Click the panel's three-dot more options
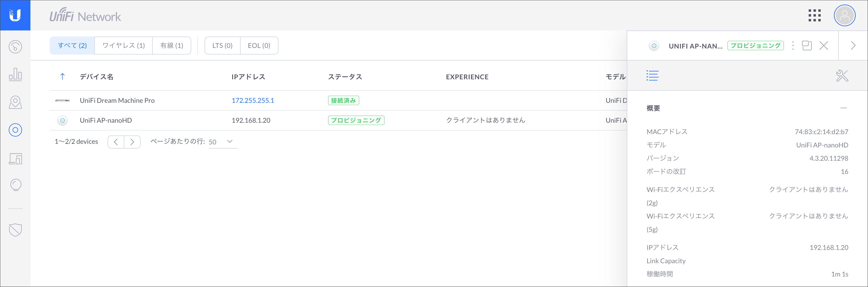This screenshot has height=287, width=868. [x=793, y=46]
